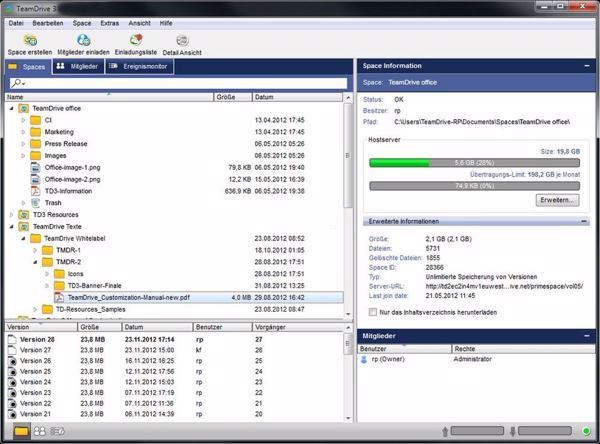600x444 pixels.
Task: Expand the TD3 Resources space
Action: click(11, 215)
